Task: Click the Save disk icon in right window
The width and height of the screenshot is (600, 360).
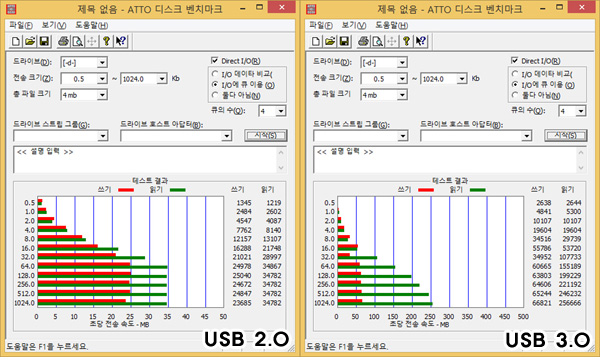Action: click(344, 41)
